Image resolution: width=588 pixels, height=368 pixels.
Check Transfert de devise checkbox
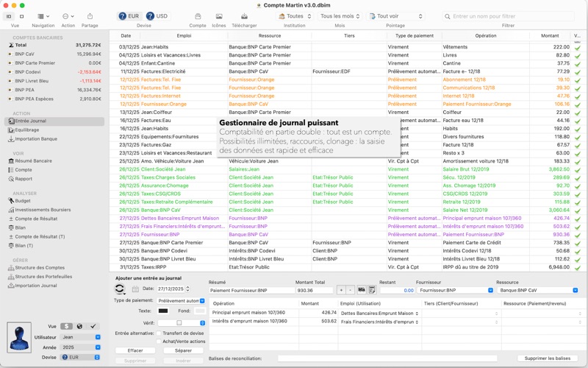point(159,333)
